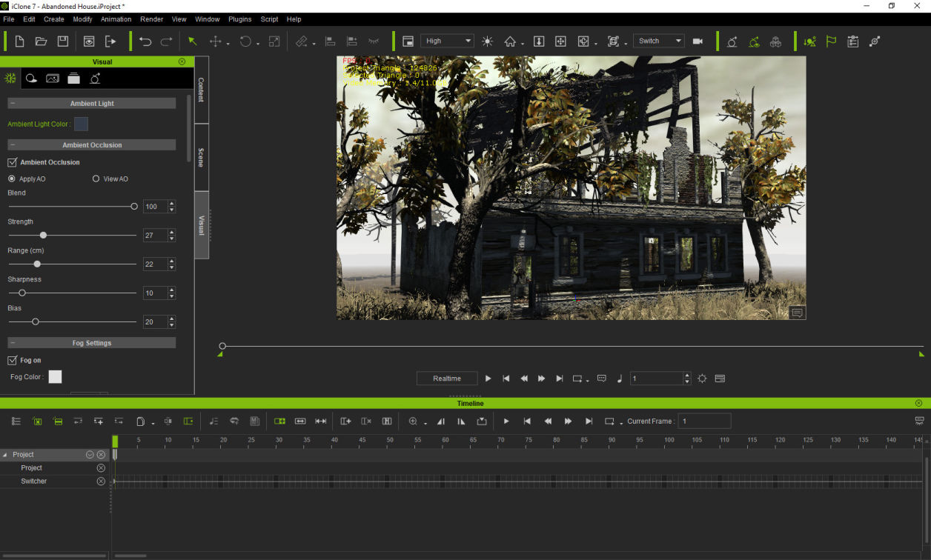Close the Switcher track with its x icon

101,481
